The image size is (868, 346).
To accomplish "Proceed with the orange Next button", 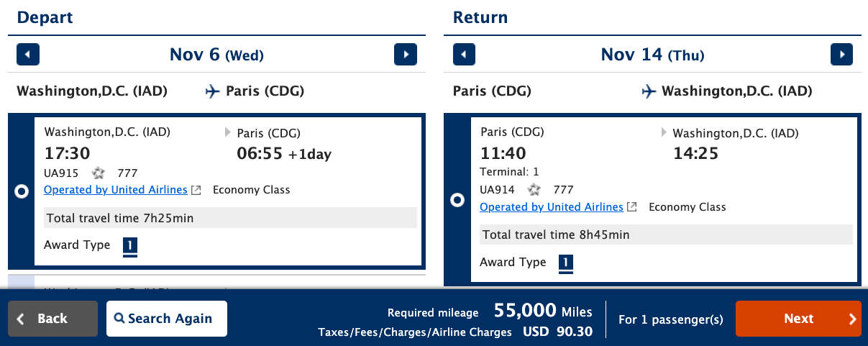I will 798,319.
